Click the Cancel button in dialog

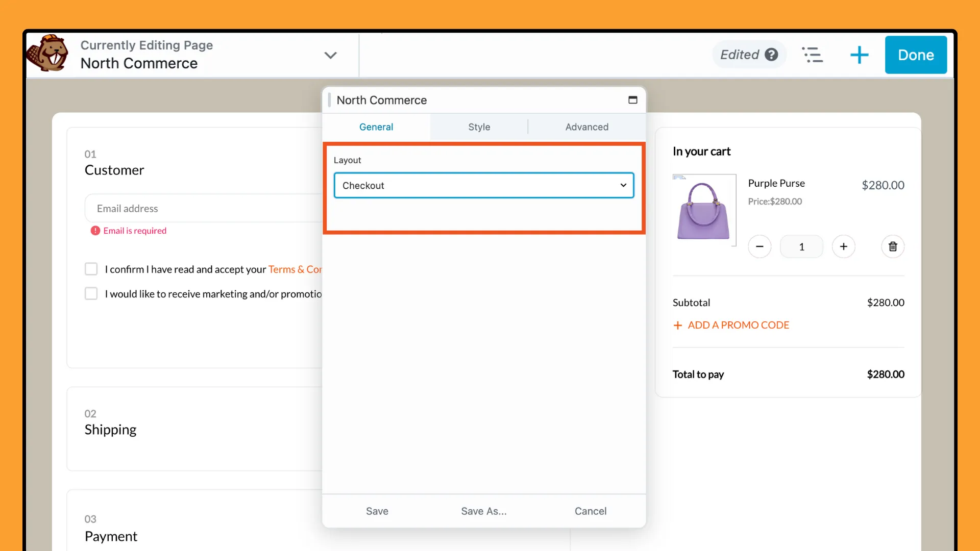click(590, 511)
